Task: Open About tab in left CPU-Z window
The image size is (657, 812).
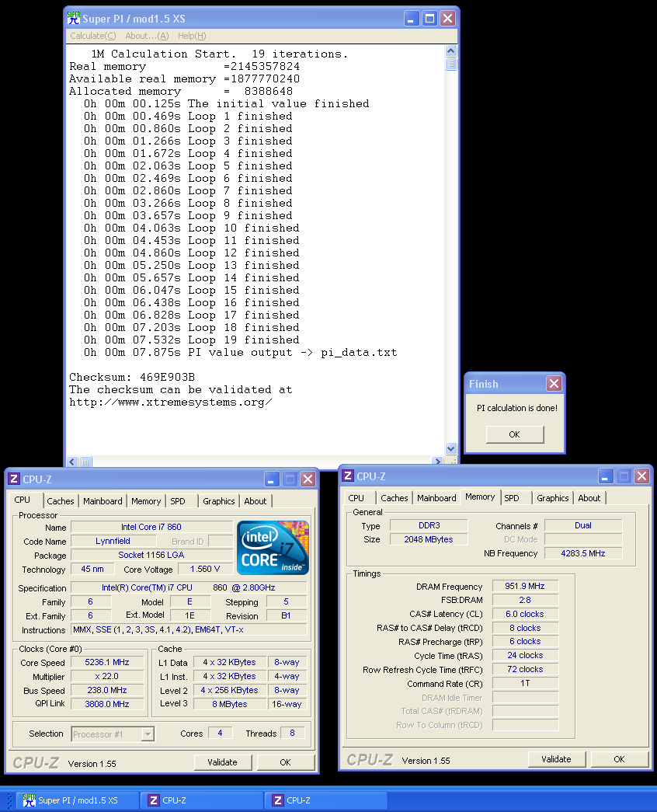Action: tap(255, 501)
